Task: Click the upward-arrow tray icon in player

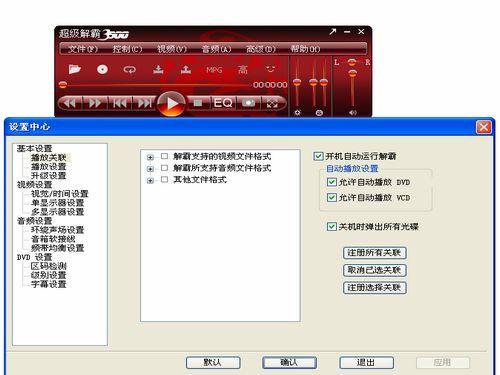Action: [x=186, y=69]
